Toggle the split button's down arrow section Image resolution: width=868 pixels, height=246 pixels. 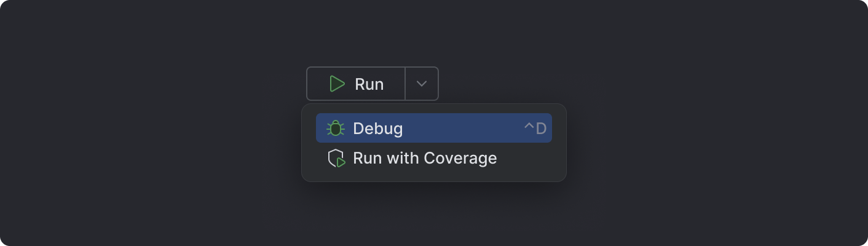click(422, 84)
